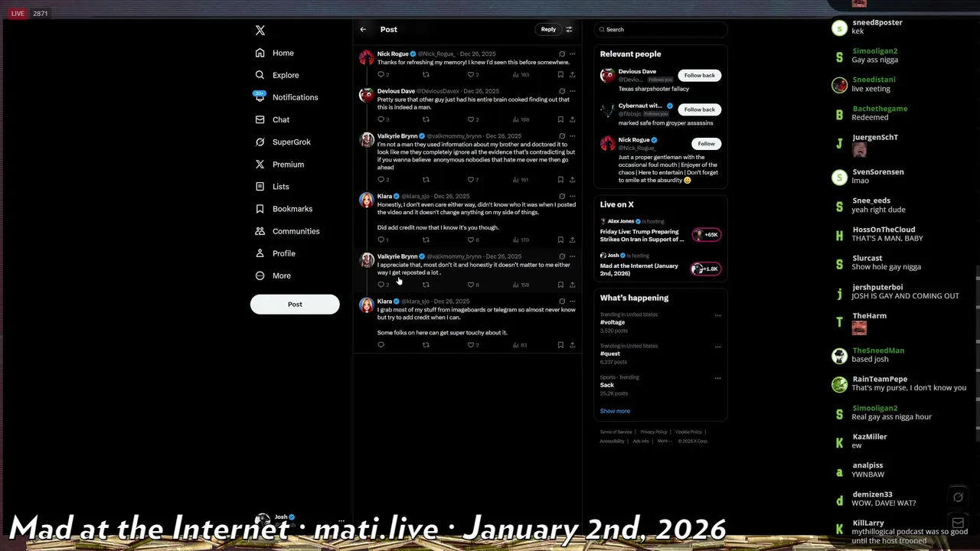This screenshot has width=980, height=551.
Task: View analytics of Nick Rogue's post
Action: 521,74
